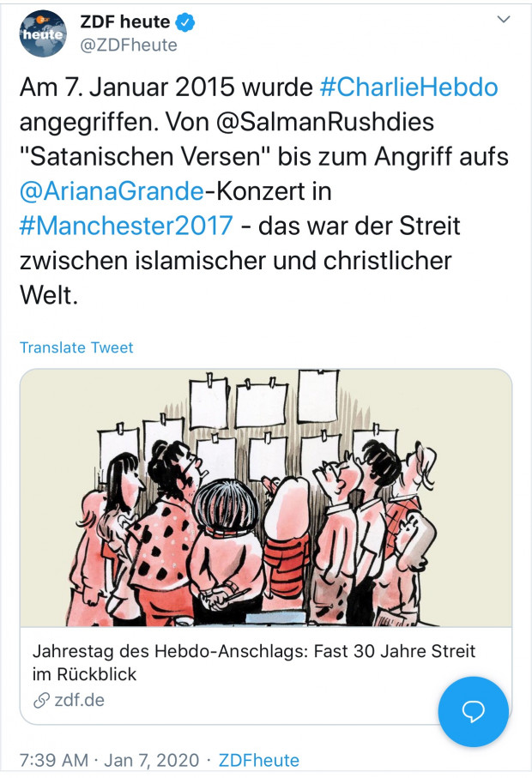532x778 pixels.
Task: Click the zdf.de link icon
Action: (x=41, y=700)
